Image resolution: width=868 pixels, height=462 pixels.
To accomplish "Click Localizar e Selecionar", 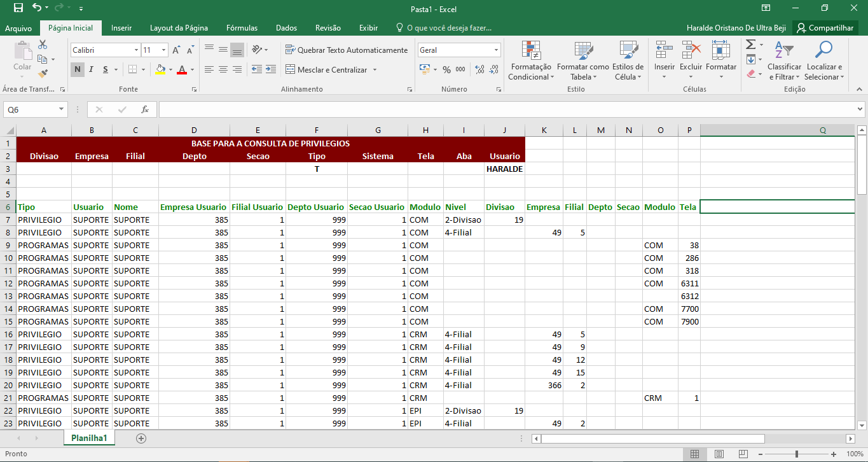I will click(824, 61).
